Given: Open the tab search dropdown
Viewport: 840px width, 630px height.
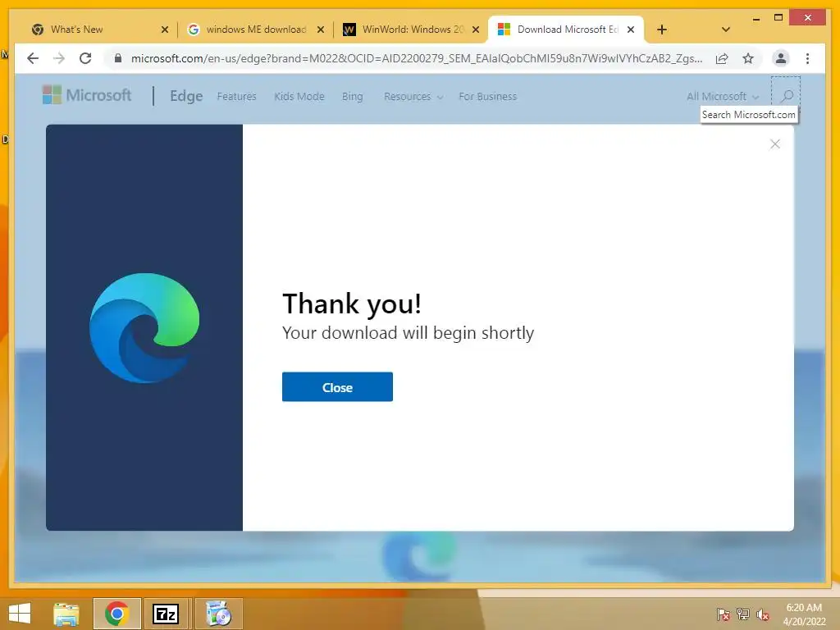Looking at the screenshot, I should point(725,30).
